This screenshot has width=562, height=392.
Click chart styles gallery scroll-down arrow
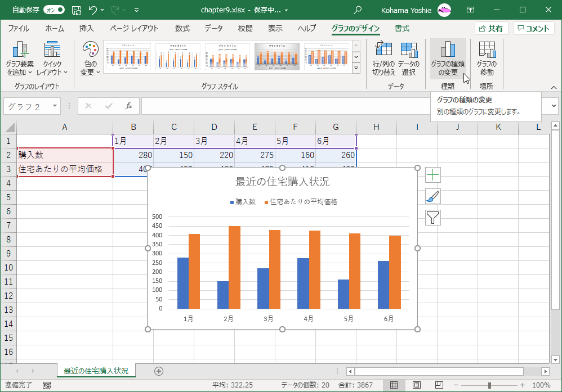pos(356,57)
